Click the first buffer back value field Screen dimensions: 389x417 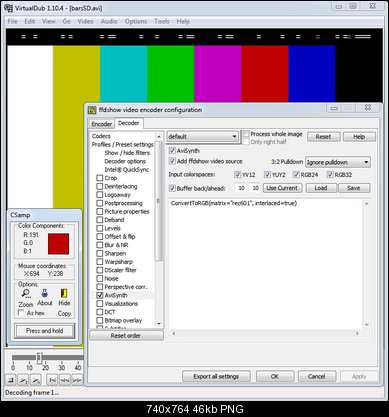pos(241,188)
